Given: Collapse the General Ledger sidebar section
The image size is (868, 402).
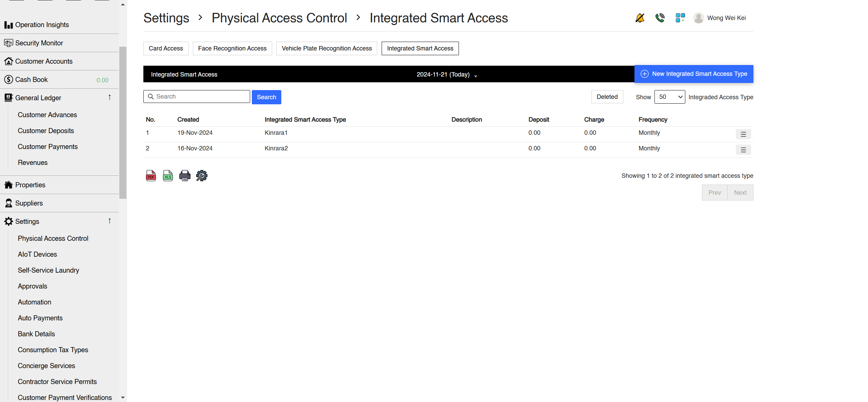Looking at the screenshot, I should coord(109,98).
